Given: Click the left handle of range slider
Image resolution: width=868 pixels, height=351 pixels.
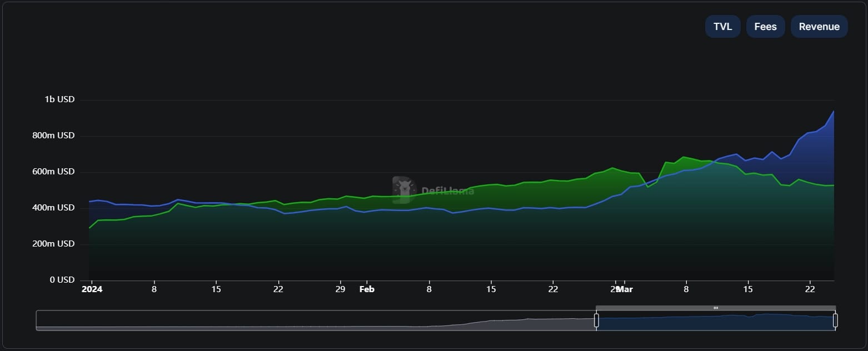Looking at the screenshot, I should [596, 320].
